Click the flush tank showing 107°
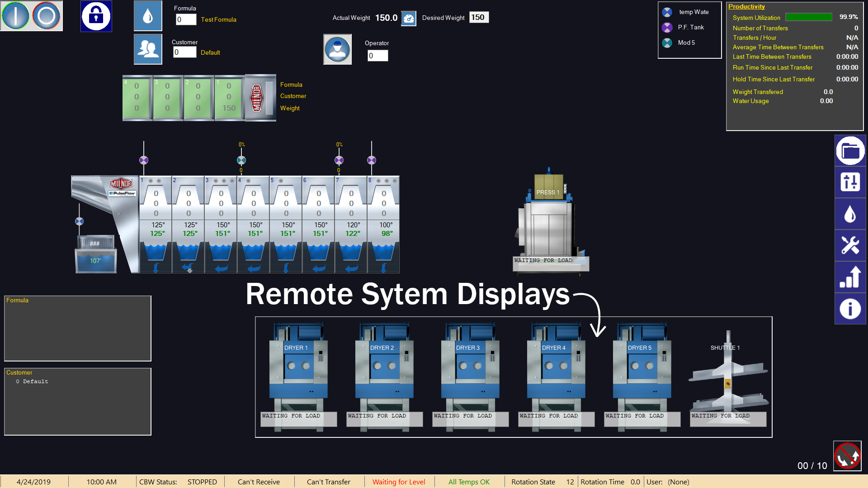 coord(95,254)
